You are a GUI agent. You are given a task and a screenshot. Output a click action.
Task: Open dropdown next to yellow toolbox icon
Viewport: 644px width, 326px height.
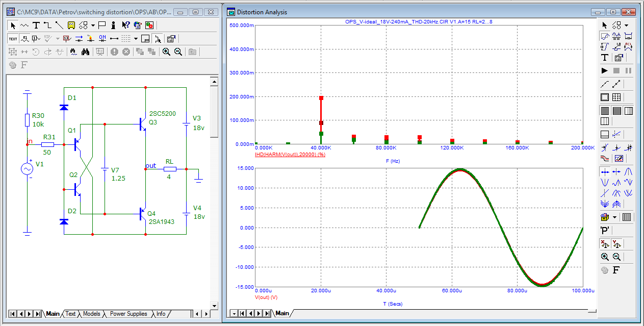click(615, 217)
